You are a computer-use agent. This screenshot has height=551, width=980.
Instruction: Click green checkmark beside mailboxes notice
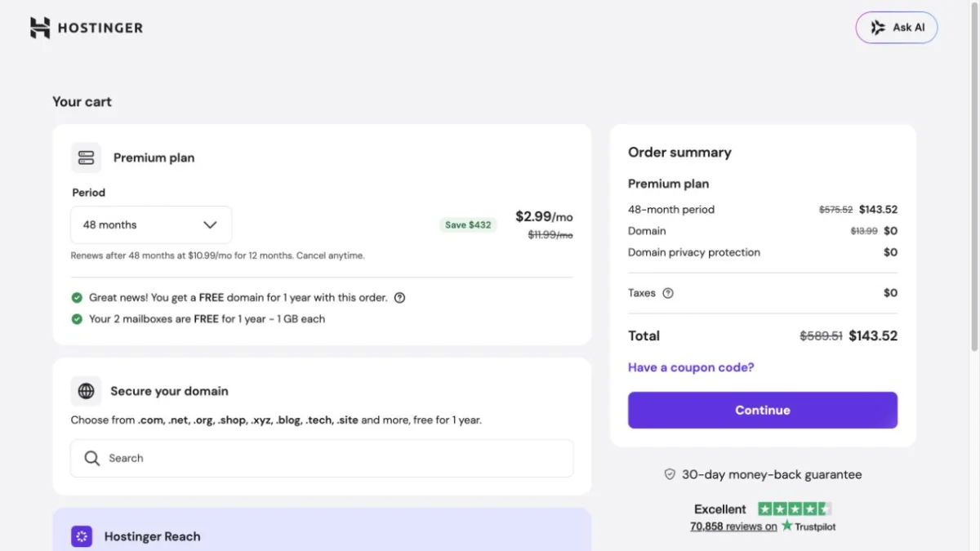click(77, 319)
